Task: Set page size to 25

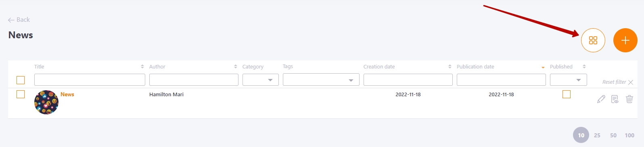Action: [x=597, y=135]
